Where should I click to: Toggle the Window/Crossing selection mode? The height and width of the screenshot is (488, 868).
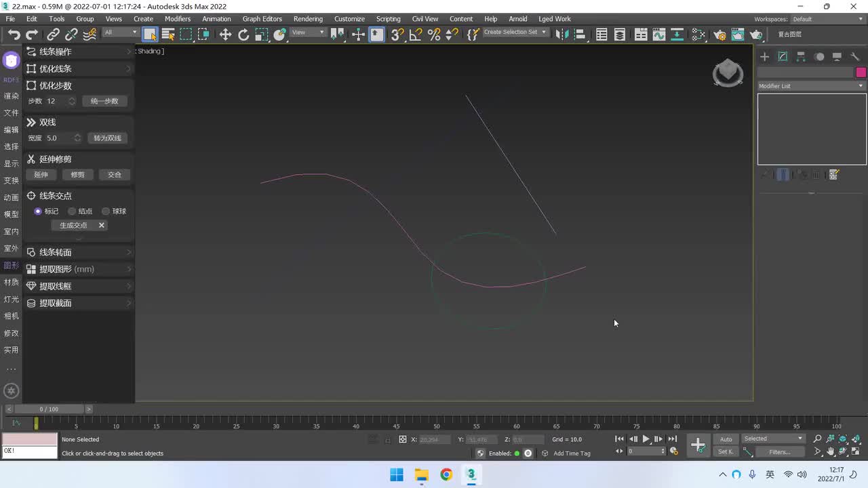tap(203, 35)
